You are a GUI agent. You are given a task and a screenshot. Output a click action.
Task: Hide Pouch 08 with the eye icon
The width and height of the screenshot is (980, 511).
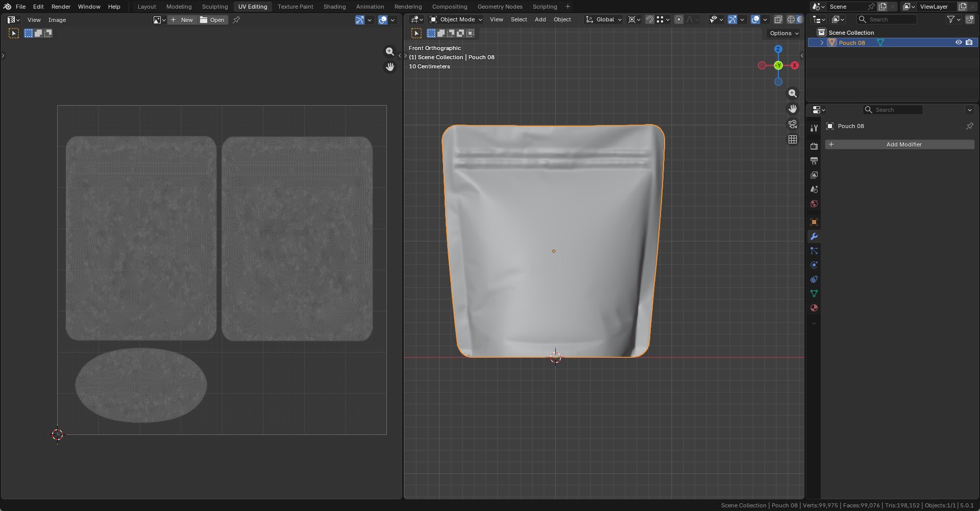coord(959,42)
